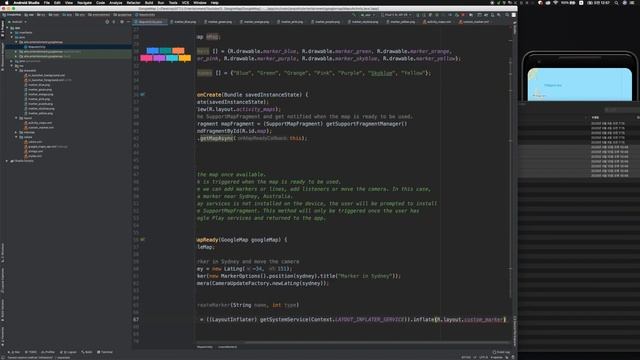The height and width of the screenshot is (360, 640).
Task: Open the Refactor menu
Action: click(x=133, y=2)
